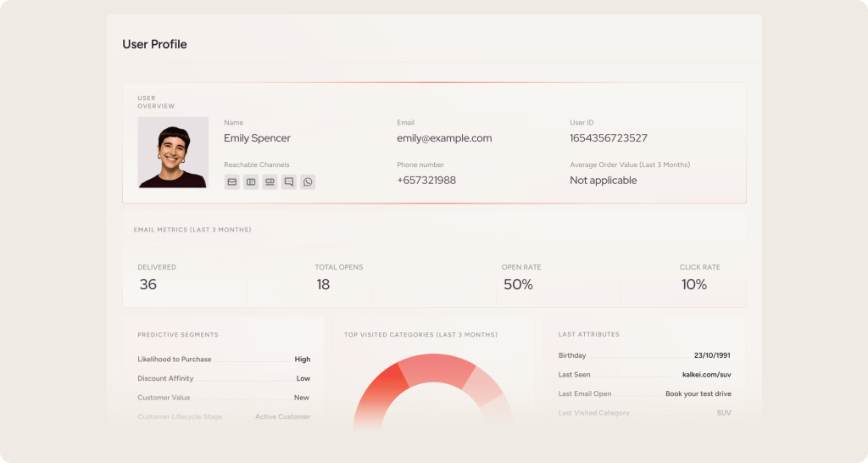Click the web push channel icon
The height and width of the screenshot is (463, 868).
click(x=251, y=181)
